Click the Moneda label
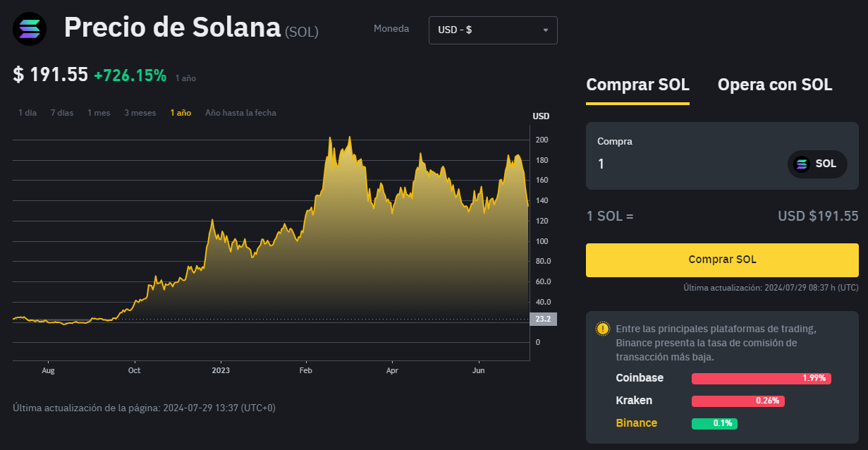 click(391, 29)
